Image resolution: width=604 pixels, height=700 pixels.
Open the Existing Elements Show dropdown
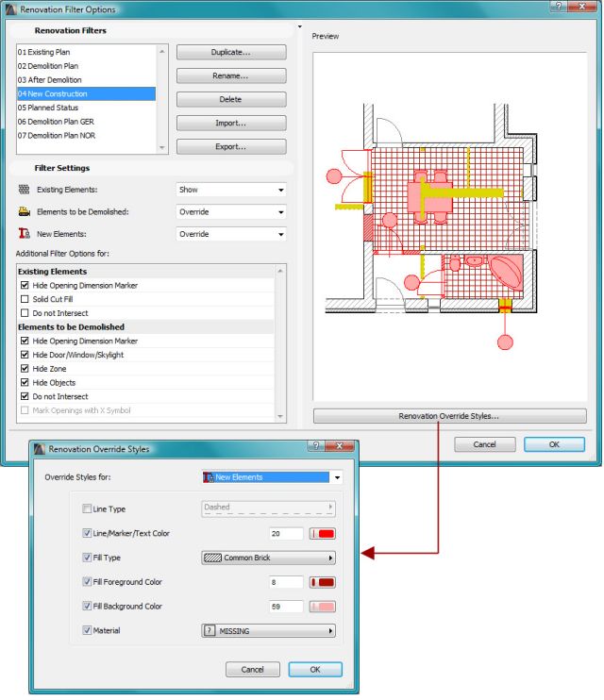tap(231, 190)
